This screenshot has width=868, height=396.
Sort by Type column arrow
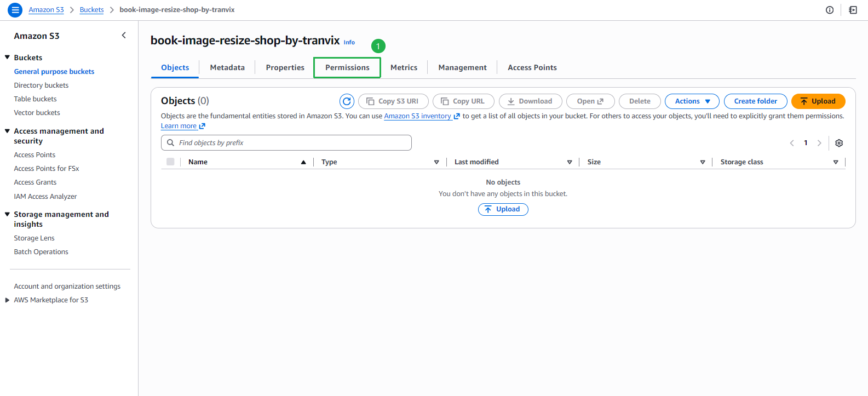(x=436, y=162)
